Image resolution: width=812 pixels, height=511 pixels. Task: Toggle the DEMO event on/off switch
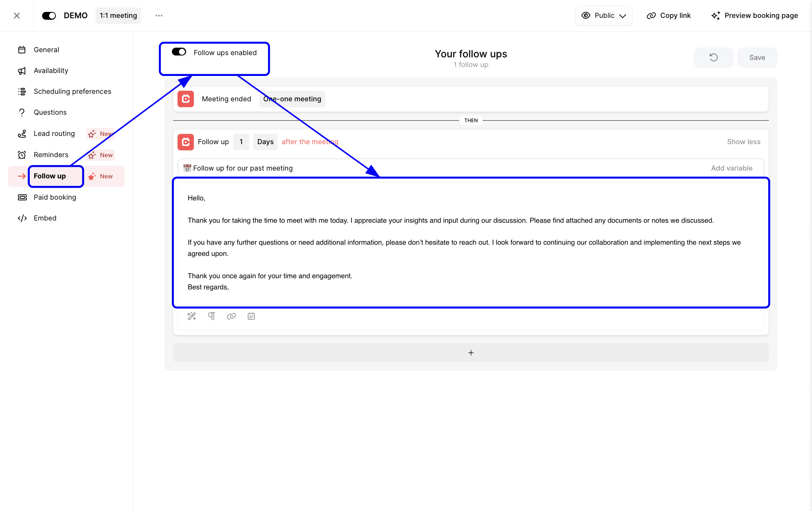point(49,16)
